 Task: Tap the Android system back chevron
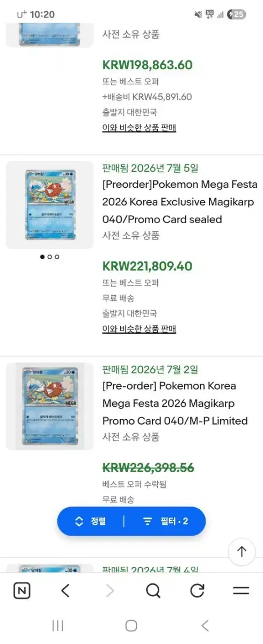[x=204, y=625]
